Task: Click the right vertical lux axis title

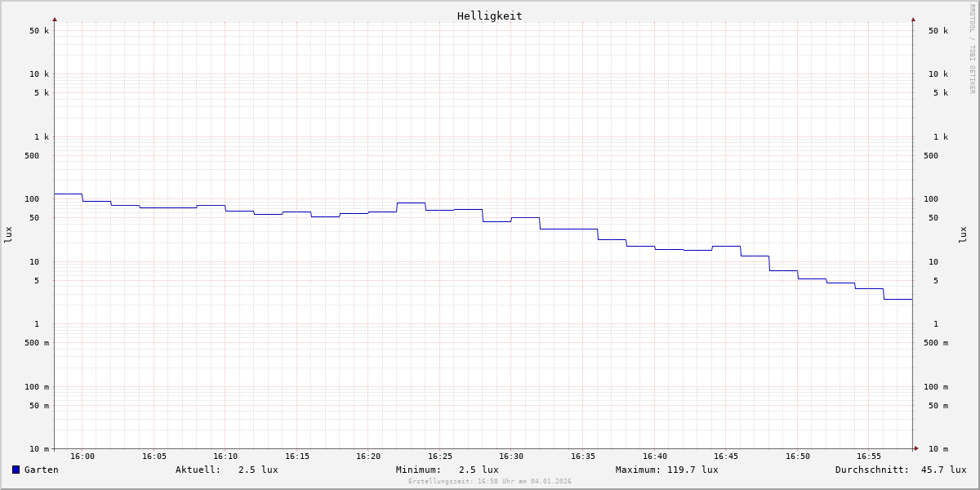Action: [963, 234]
